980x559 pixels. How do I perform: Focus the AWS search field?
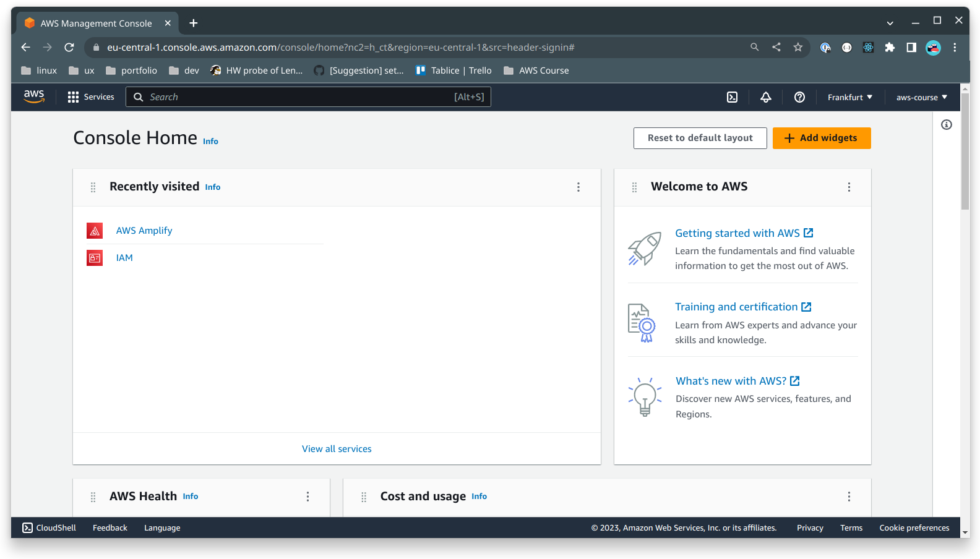pyautogui.click(x=308, y=97)
